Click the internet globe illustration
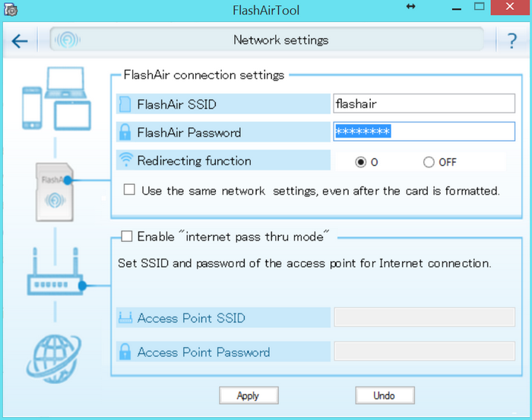 point(54,359)
